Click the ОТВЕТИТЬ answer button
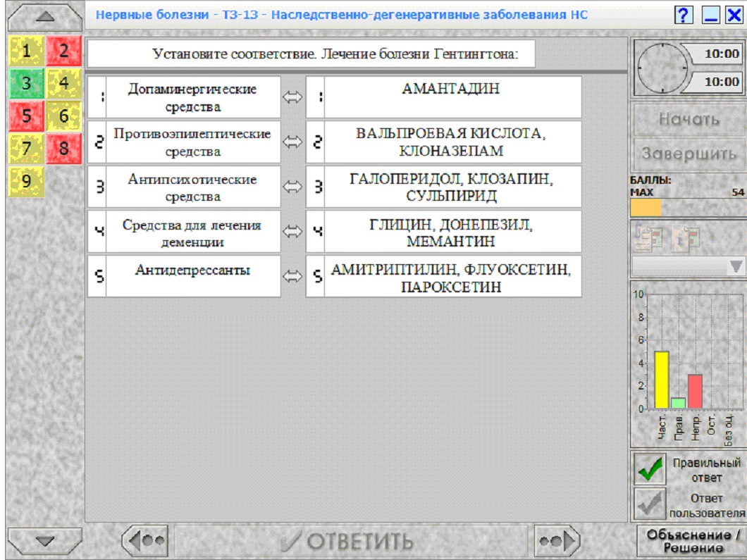747x560 pixels. click(x=351, y=540)
